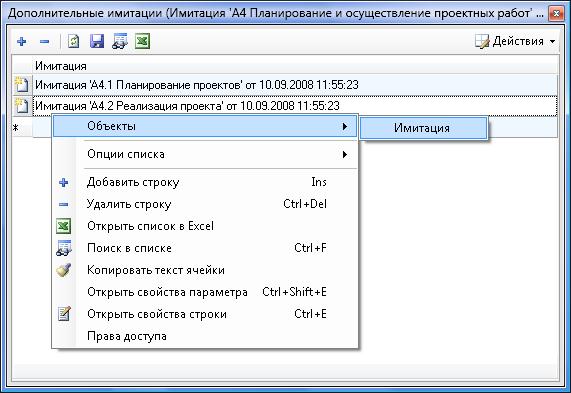The height and width of the screenshot is (393, 571).
Task: Choose Копировать текст ячейки menu entry
Action: tap(205, 270)
